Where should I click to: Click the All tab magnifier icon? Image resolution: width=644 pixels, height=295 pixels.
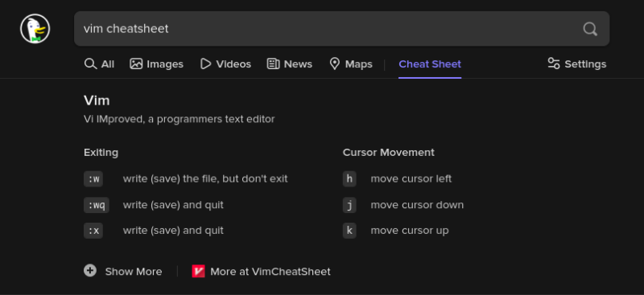(90, 64)
